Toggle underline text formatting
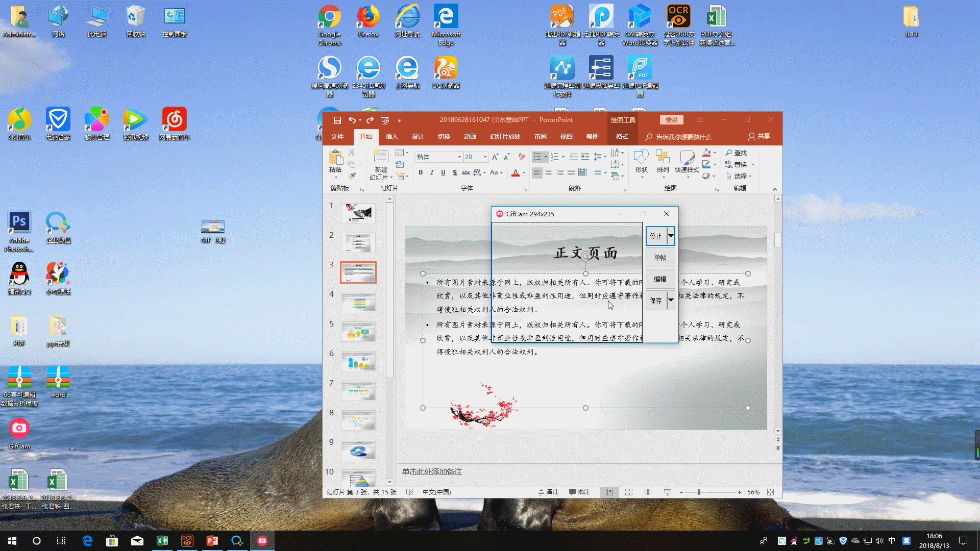 point(443,172)
